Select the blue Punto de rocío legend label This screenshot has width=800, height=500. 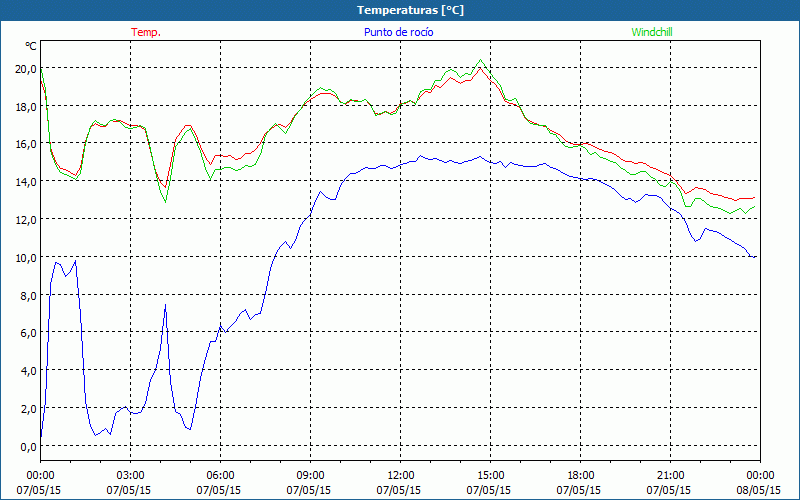pyautogui.click(x=398, y=32)
